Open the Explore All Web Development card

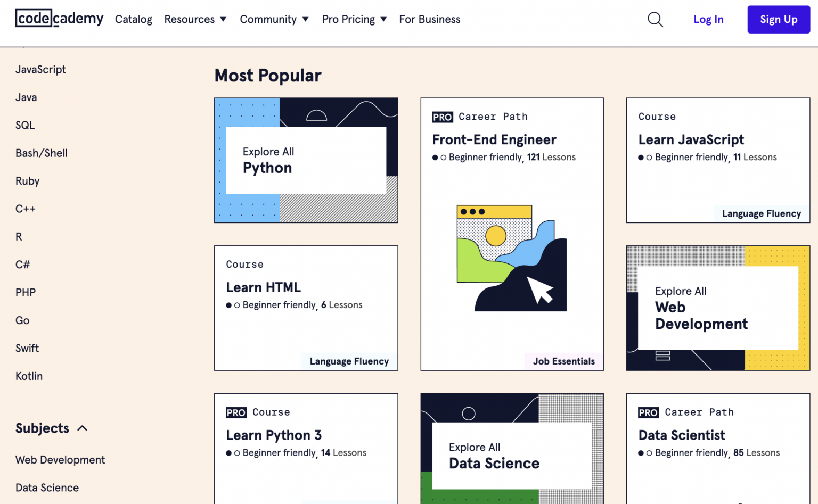tap(717, 308)
